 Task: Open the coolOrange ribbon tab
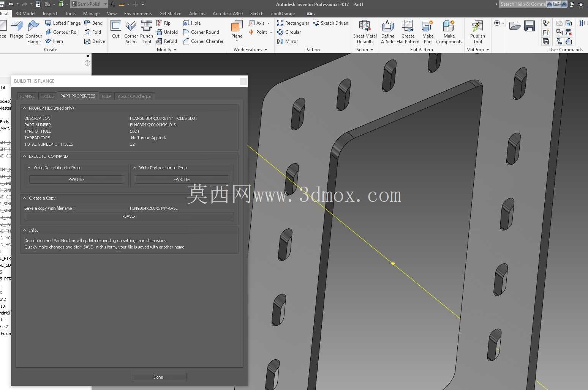(283, 14)
